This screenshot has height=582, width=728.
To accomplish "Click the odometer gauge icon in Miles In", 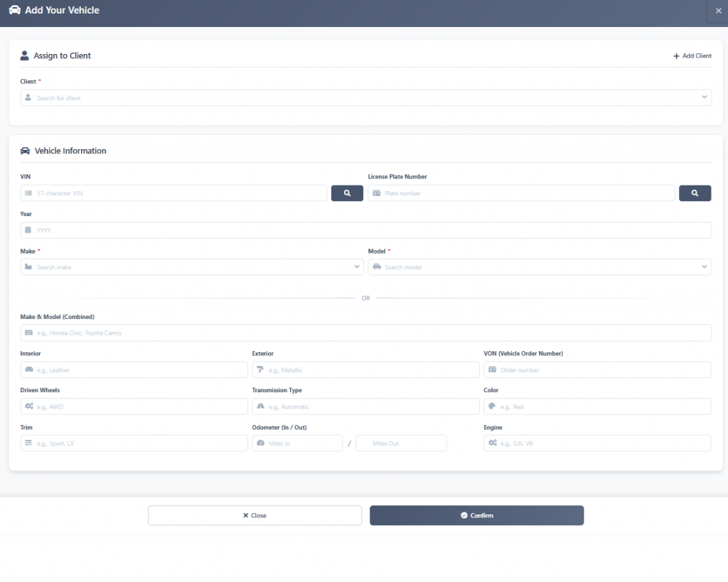I will (260, 443).
